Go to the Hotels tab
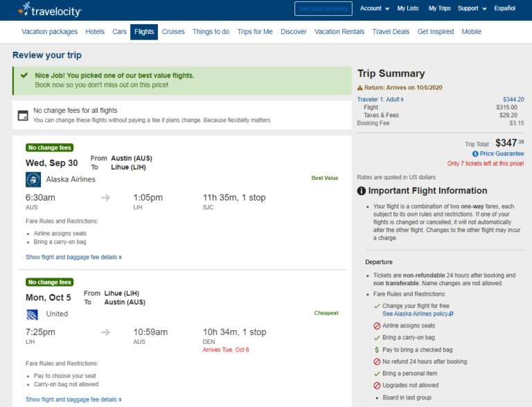This screenshot has height=407, width=532. click(95, 32)
